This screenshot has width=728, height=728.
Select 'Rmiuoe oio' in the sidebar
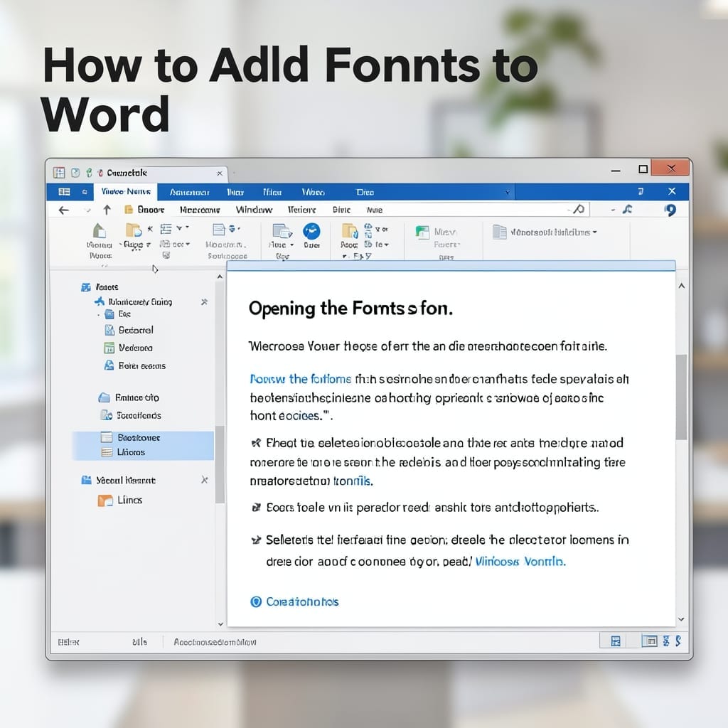129,398
